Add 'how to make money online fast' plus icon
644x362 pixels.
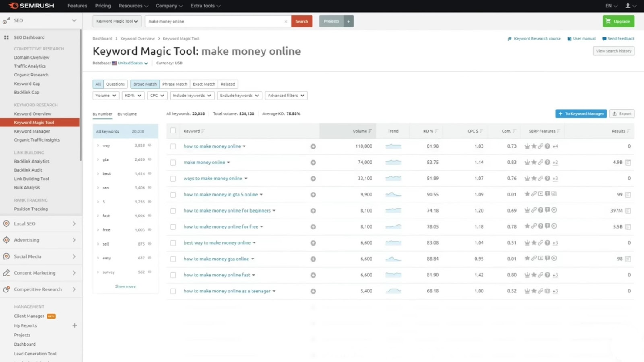[x=313, y=275]
